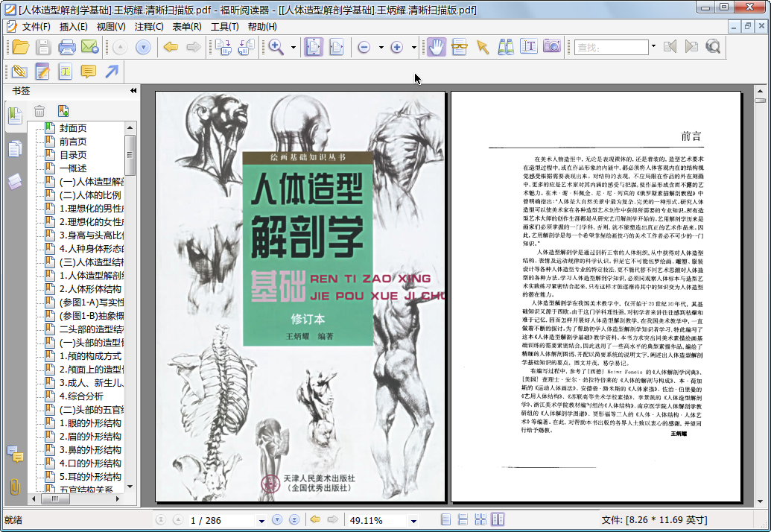Open the Pages panel in sidebar
771x532 pixels.
15,148
